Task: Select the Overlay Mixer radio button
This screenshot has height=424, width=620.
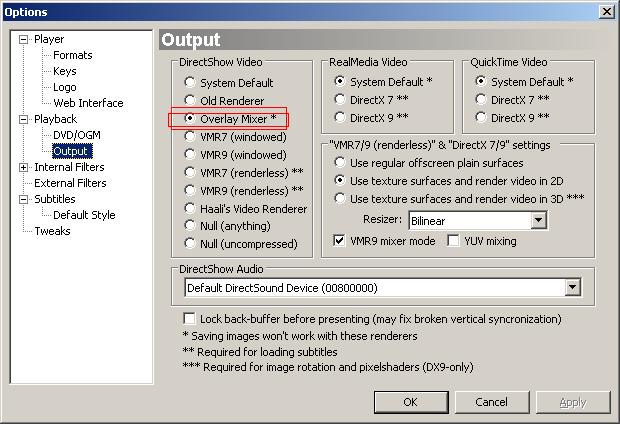Action: 190,118
